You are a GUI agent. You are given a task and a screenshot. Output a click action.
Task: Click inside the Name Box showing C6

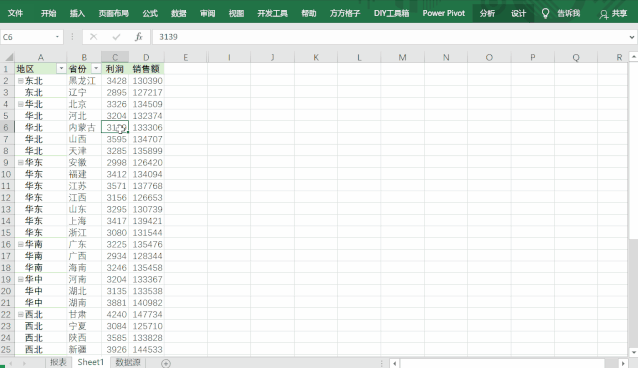27,37
